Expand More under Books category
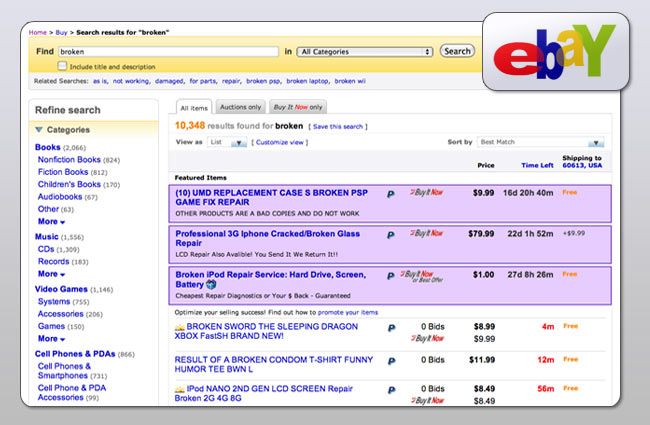This screenshot has width=650, height=425. [51, 221]
